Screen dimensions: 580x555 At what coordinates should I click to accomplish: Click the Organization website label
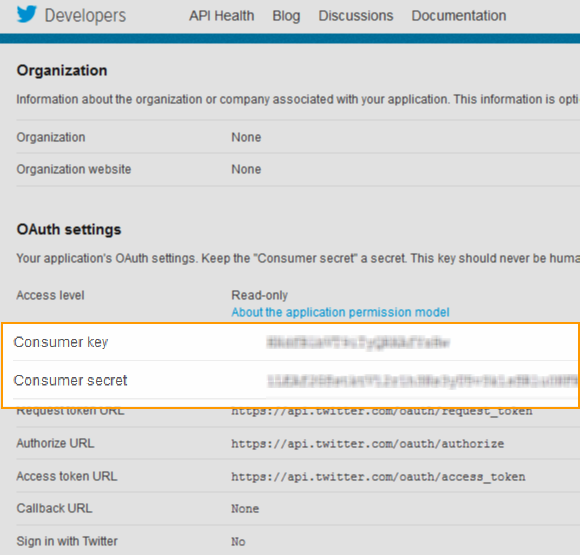(74, 169)
